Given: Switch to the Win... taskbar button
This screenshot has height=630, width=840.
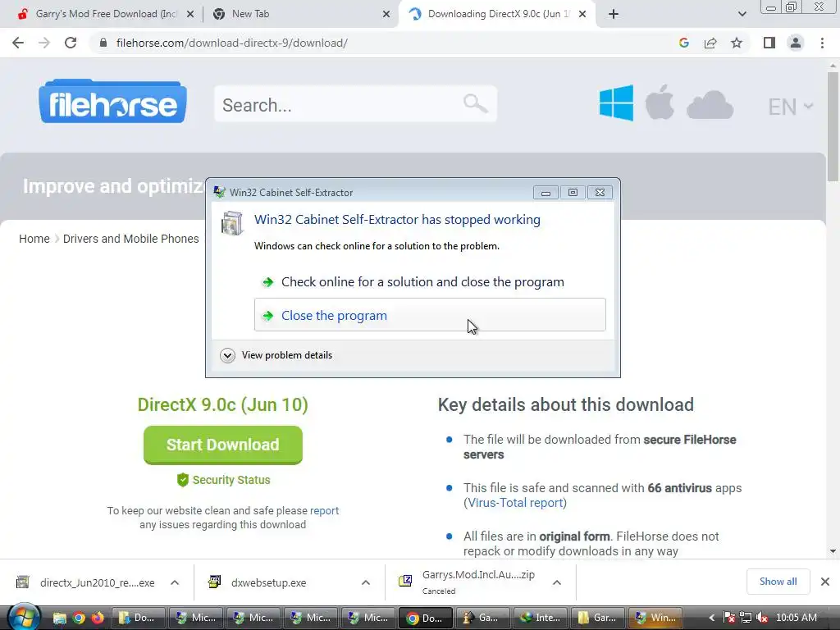Looking at the screenshot, I should pyautogui.click(x=655, y=618).
